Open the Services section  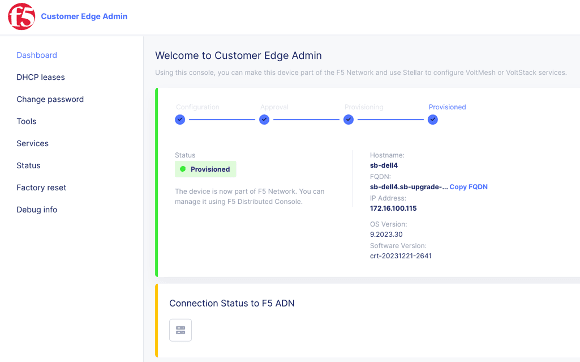(x=32, y=143)
